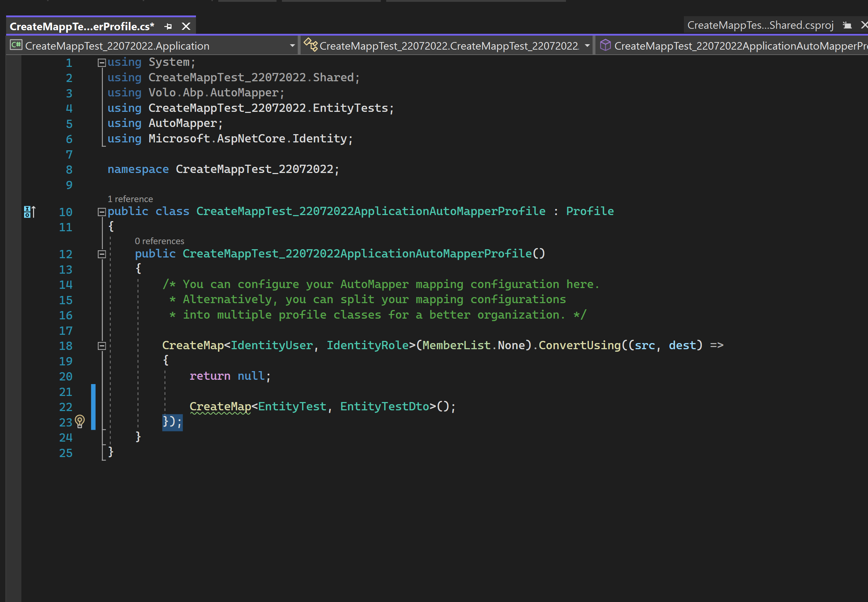The image size is (868, 602).
Task: Click the cube icon beside the members navigation box
Action: [x=605, y=45]
